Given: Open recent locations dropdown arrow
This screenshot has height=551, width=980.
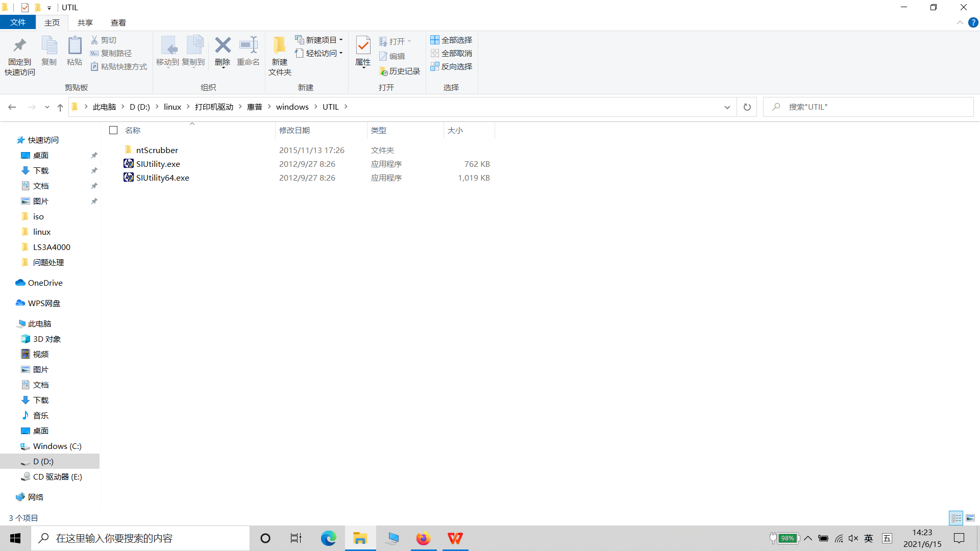Looking at the screenshot, I should pos(47,107).
